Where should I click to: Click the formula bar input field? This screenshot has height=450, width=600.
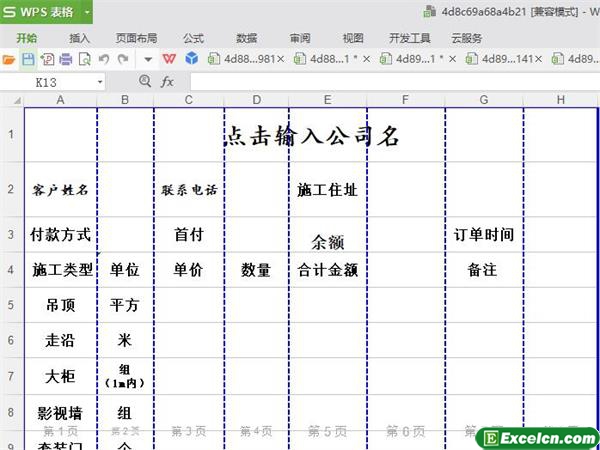tap(390, 81)
